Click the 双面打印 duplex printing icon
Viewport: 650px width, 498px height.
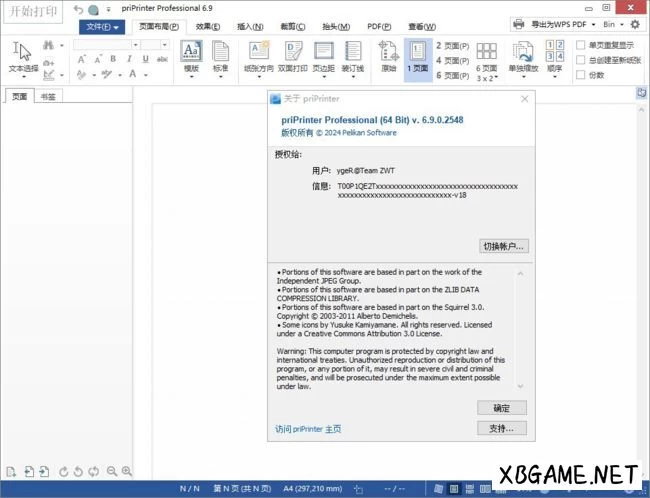click(292, 55)
